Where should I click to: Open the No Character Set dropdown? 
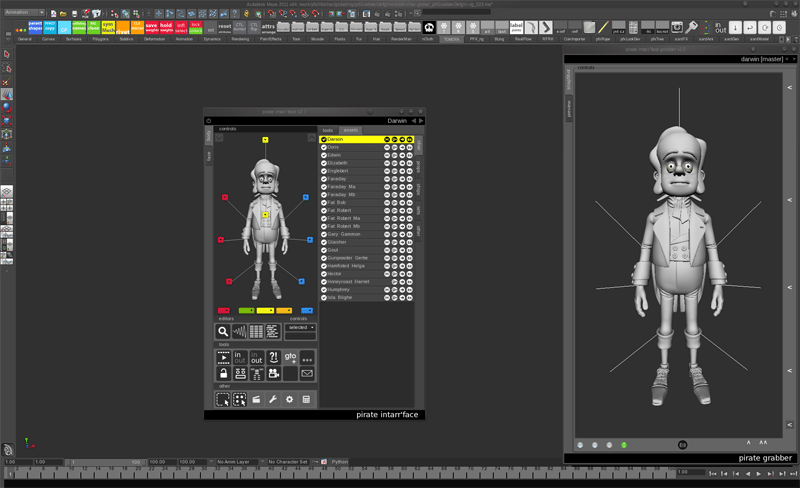290,462
